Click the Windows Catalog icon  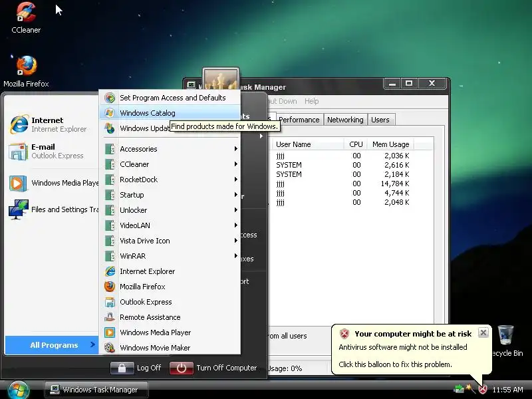pyautogui.click(x=109, y=113)
